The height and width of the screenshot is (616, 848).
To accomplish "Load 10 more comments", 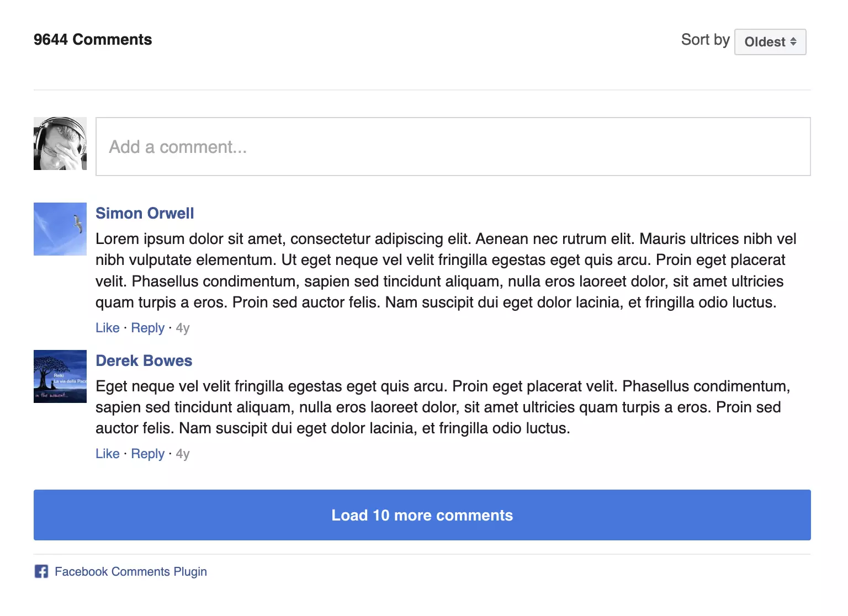I will coord(422,515).
